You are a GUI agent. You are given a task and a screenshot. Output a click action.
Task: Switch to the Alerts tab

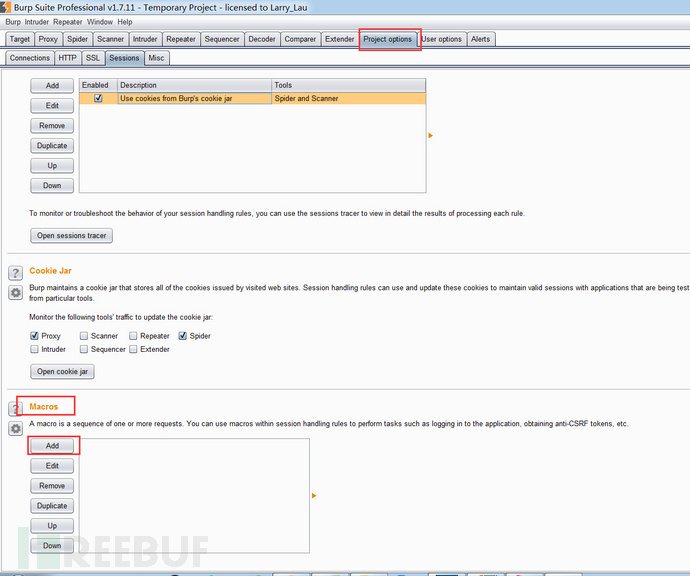(481, 39)
